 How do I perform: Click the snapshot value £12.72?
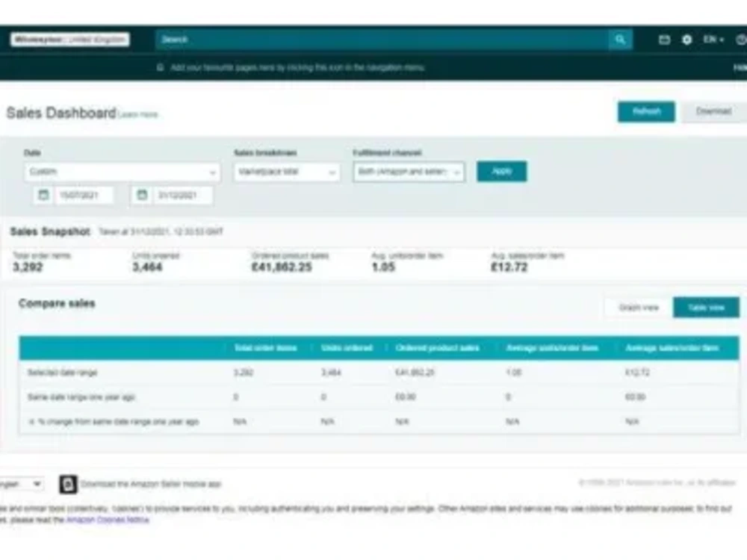tap(509, 267)
